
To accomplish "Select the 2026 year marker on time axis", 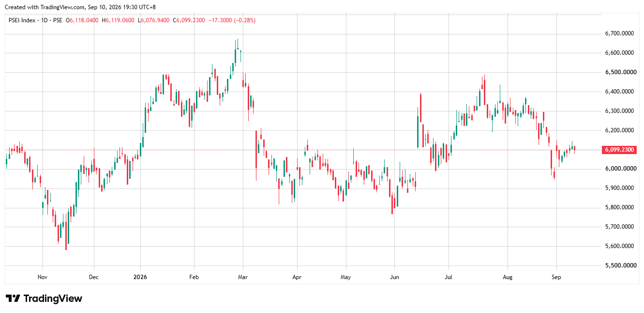I will [x=140, y=278].
